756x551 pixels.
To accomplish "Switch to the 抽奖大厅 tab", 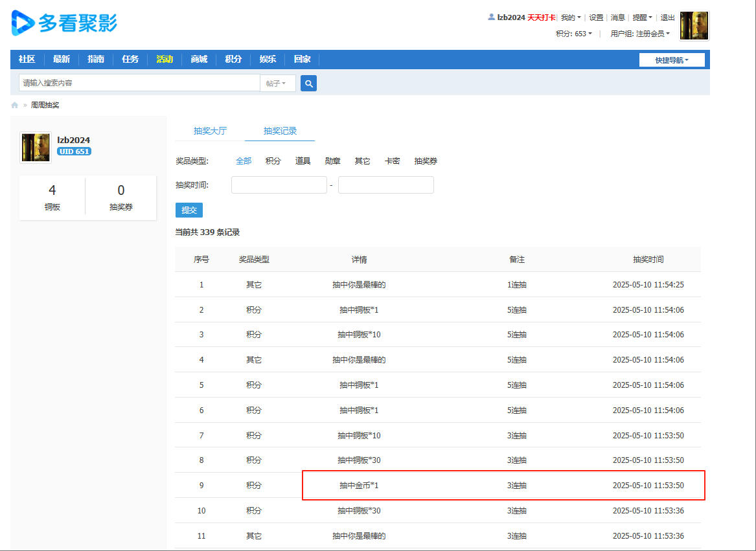I will tap(210, 131).
